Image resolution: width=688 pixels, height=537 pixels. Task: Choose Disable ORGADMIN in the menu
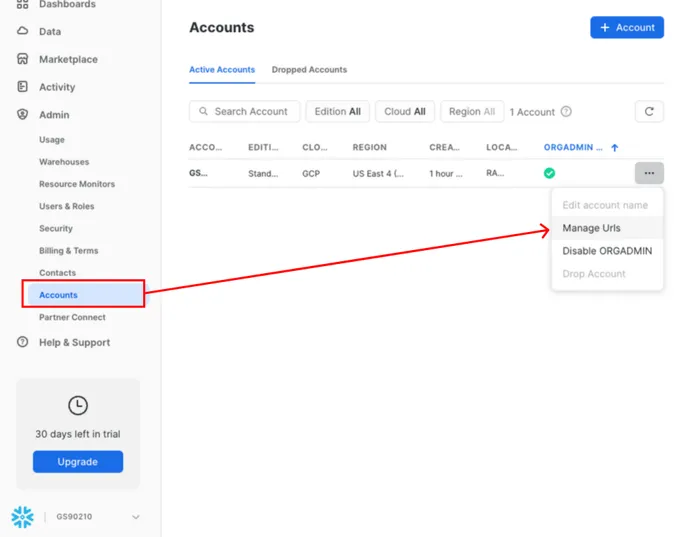point(606,251)
